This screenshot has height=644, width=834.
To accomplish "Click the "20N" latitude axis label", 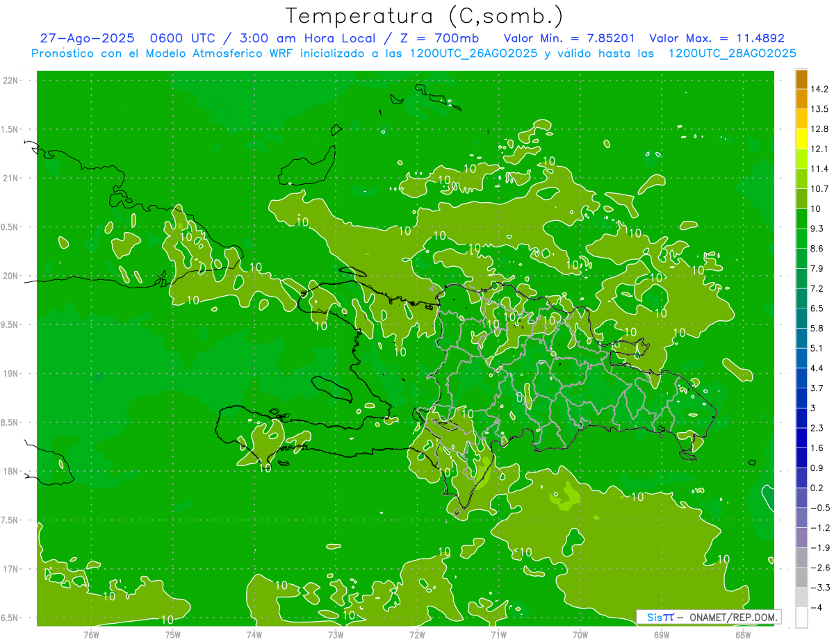I will [x=11, y=276].
